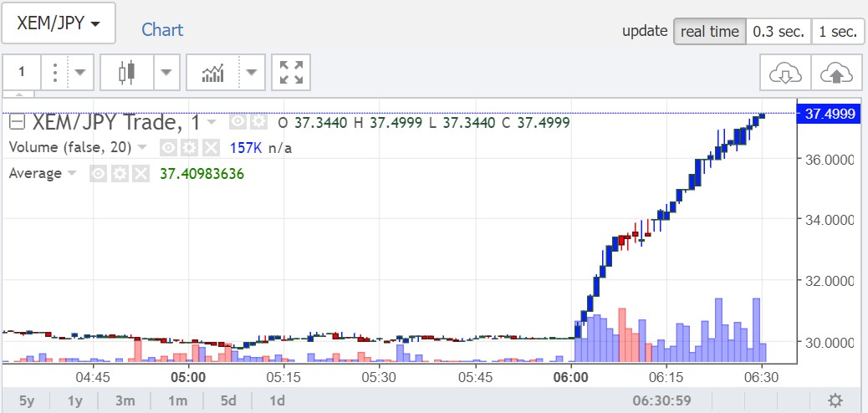Set chart range to 3m

pos(125,400)
